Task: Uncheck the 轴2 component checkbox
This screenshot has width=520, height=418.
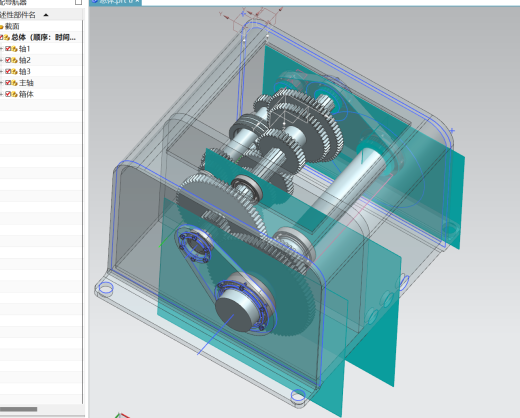Action: 8,60
